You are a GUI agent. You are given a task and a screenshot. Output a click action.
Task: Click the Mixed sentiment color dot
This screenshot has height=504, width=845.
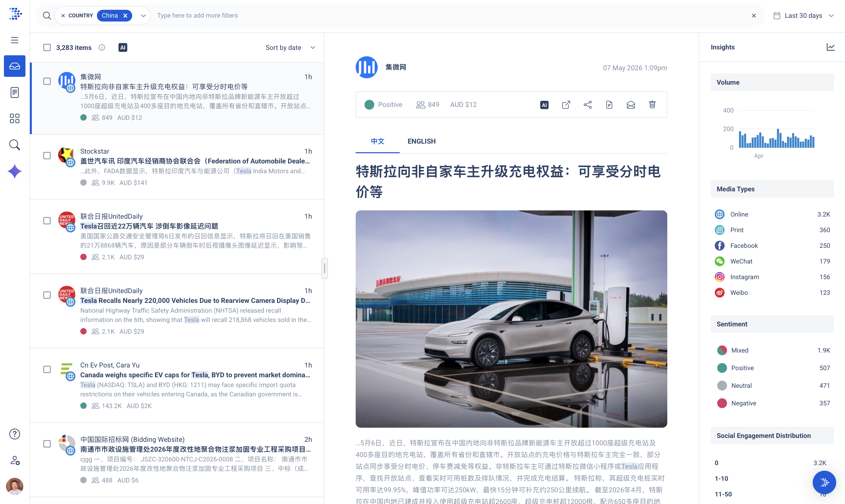pyautogui.click(x=722, y=350)
